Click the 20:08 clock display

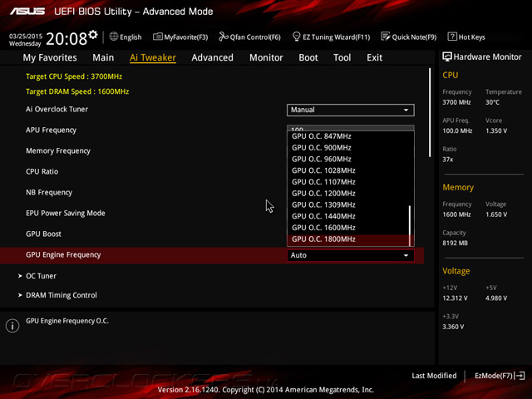click(66, 38)
